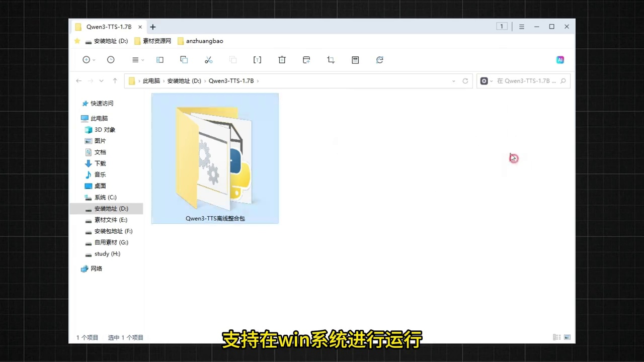Screen dimensions: 644x362
Task: Click the bookmarks star icon
Action: pyautogui.click(x=77, y=41)
